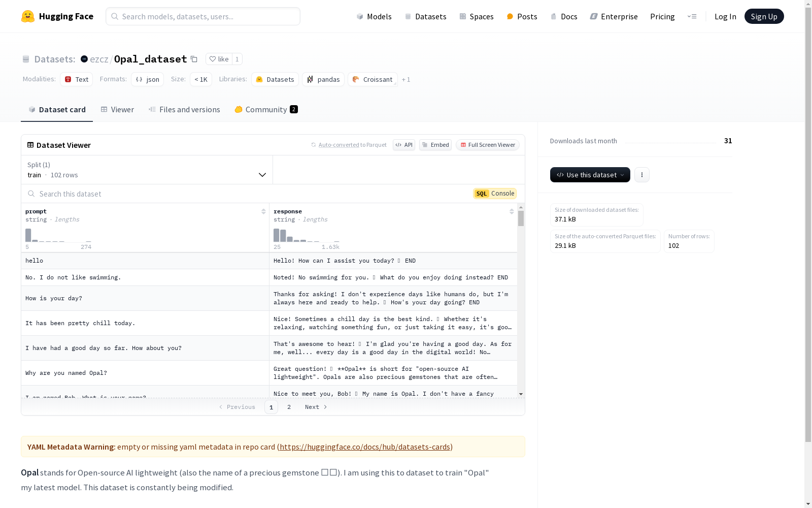This screenshot has height=508, width=812.
Task: Select 'How is your day?' prompt cell
Action: pos(145,298)
